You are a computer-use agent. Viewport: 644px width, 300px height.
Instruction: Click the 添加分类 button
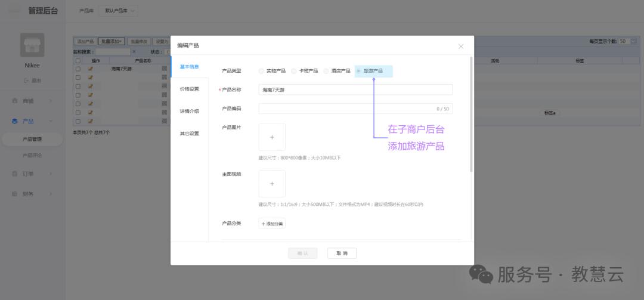pos(272,224)
